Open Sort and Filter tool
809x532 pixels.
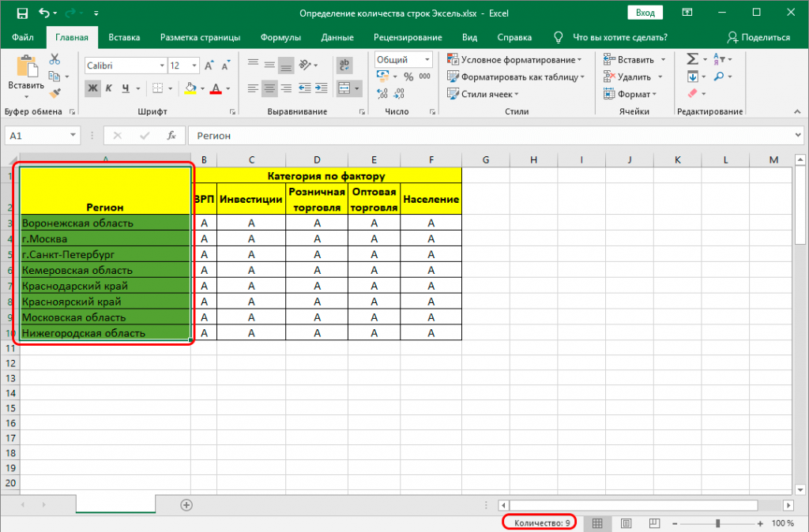[719, 59]
